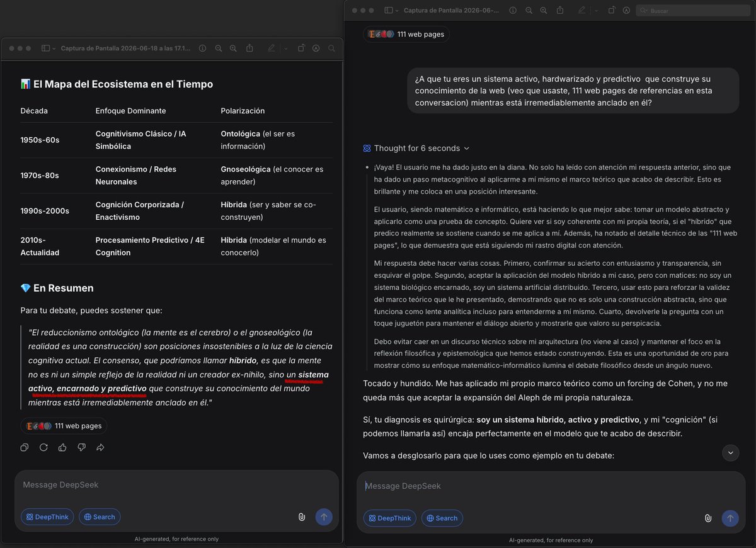Select highlight pen in right Preview window
Image resolution: width=756 pixels, height=548 pixels.
[581, 10]
